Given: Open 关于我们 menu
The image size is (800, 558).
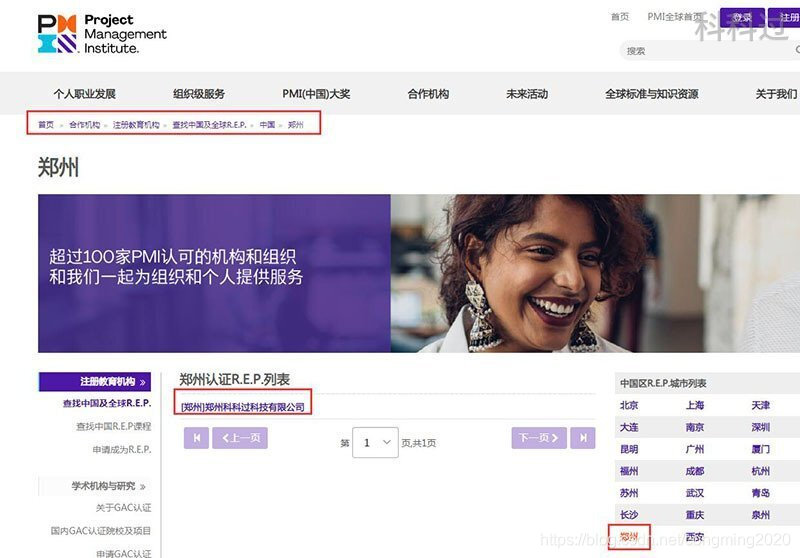Looking at the screenshot, I should tap(777, 94).
